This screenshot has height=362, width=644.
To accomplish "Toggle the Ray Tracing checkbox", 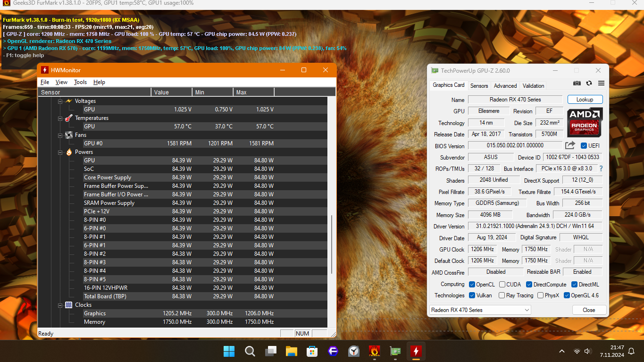I will click(x=502, y=295).
